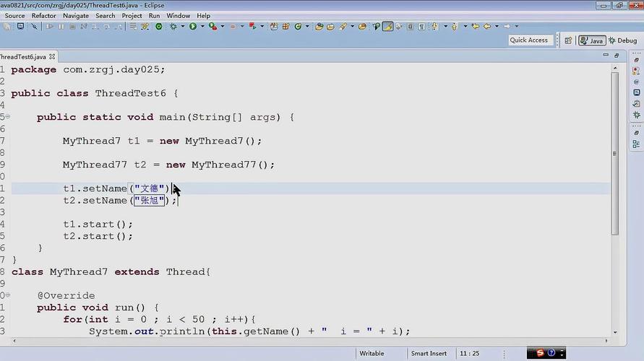
Task: Open the Console view in right trim
Action: pyautogui.click(x=636, y=92)
